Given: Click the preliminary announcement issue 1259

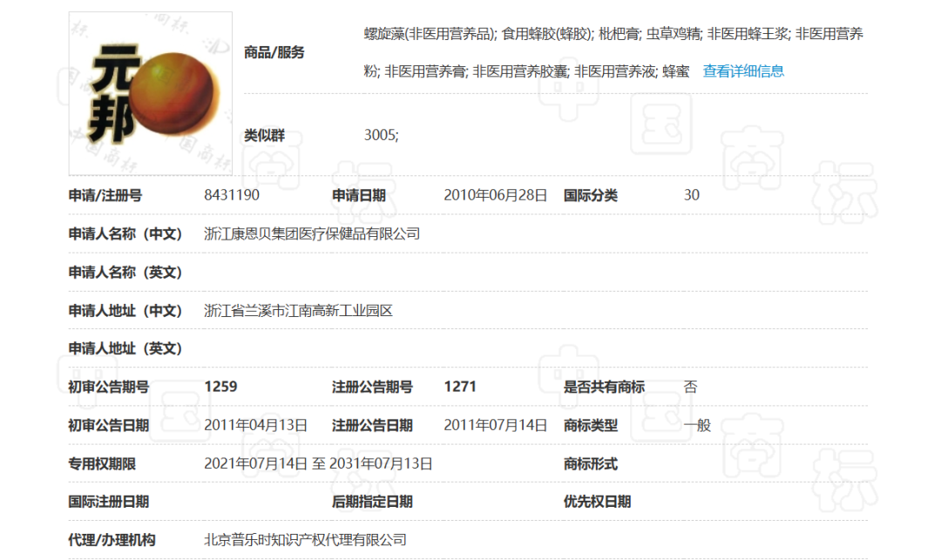Looking at the screenshot, I should coord(220,387).
